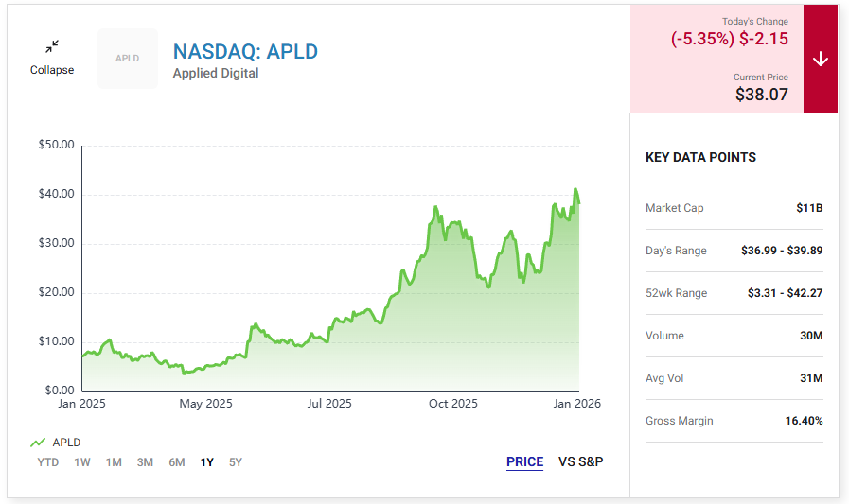The height and width of the screenshot is (504, 849).
Task: Click the Avg Vol value 31M
Action: tap(811, 378)
